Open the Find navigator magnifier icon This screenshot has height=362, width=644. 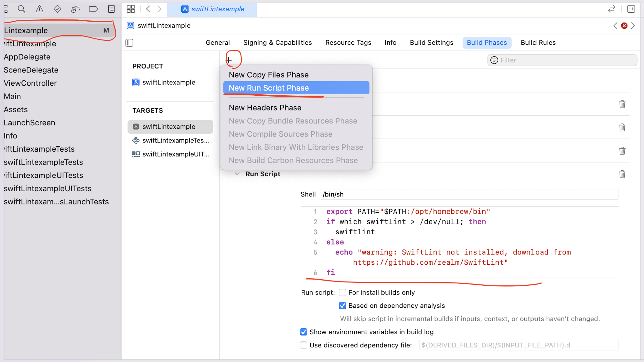(21, 9)
